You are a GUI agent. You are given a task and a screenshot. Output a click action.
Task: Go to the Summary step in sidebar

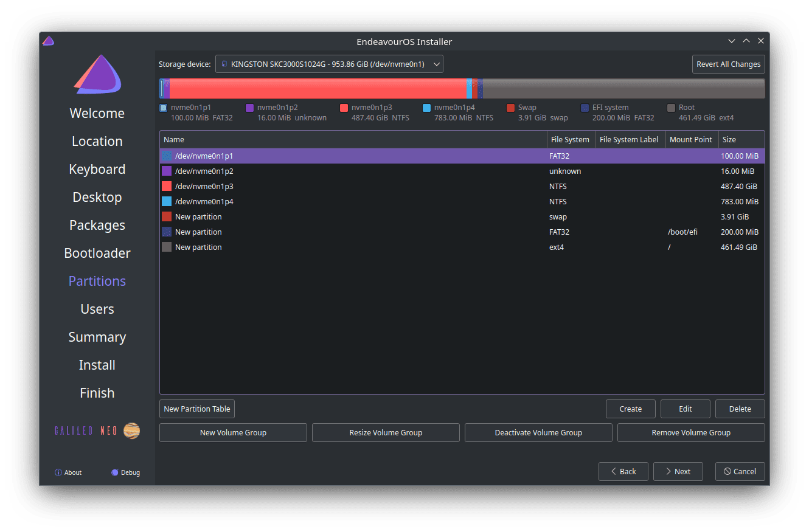[x=97, y=337]
